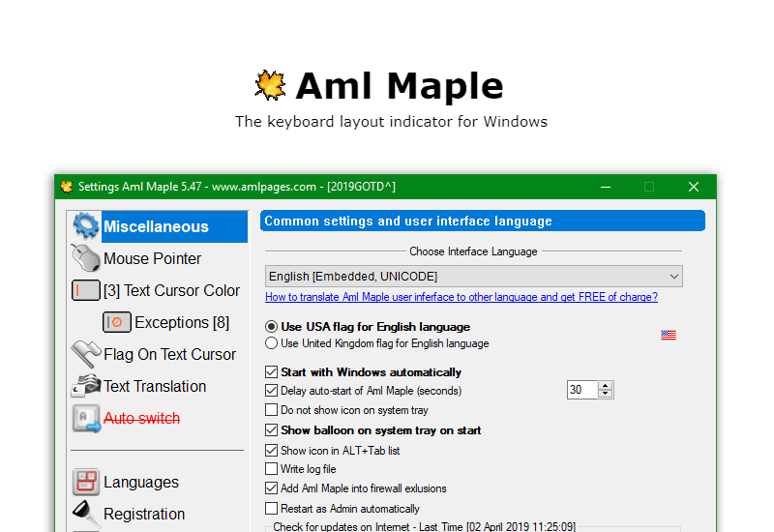Click the Text Cursor Color icon
Screen dimensions: 774x532
pyautogui.click(x=86, y=290)
